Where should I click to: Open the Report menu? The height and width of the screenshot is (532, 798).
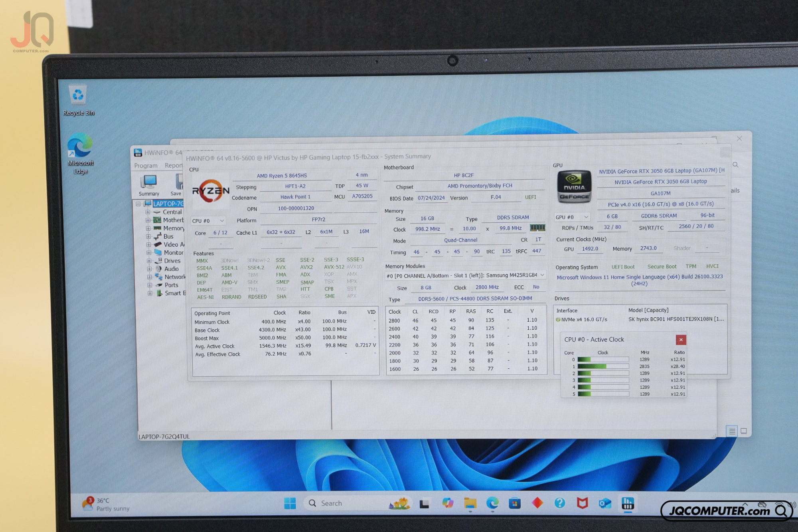(x=173, y=166)
